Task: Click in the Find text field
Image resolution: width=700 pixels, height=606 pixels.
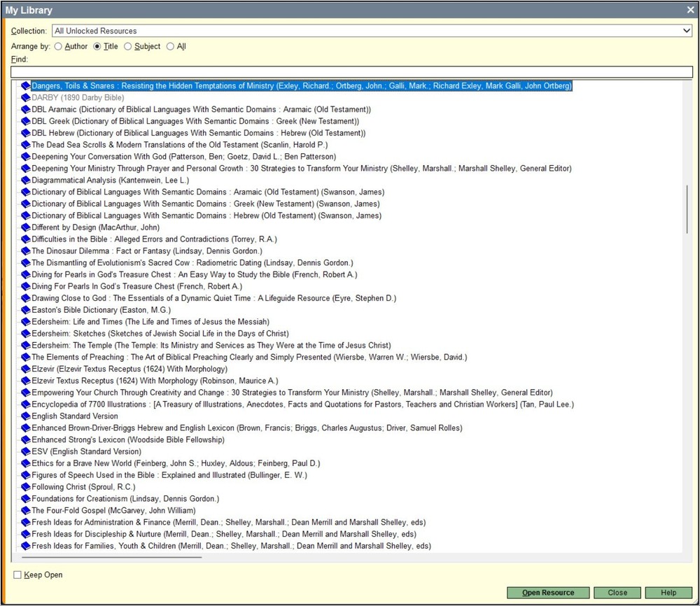Action: (x=352, y=72)
